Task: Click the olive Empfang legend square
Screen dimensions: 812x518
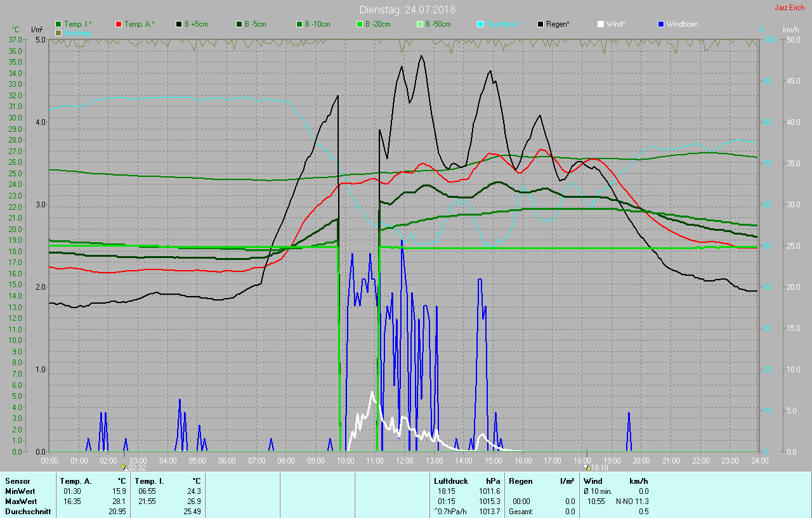Action: [x=59, y=32]
